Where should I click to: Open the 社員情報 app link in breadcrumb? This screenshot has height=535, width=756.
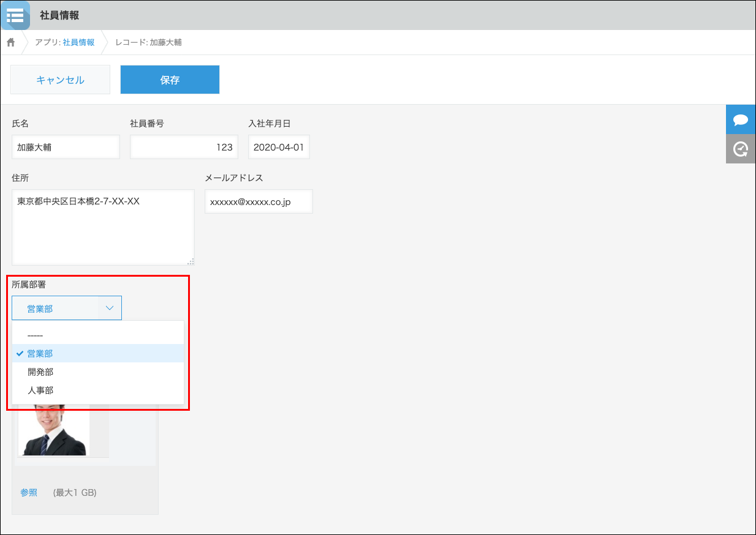(78, 42)
